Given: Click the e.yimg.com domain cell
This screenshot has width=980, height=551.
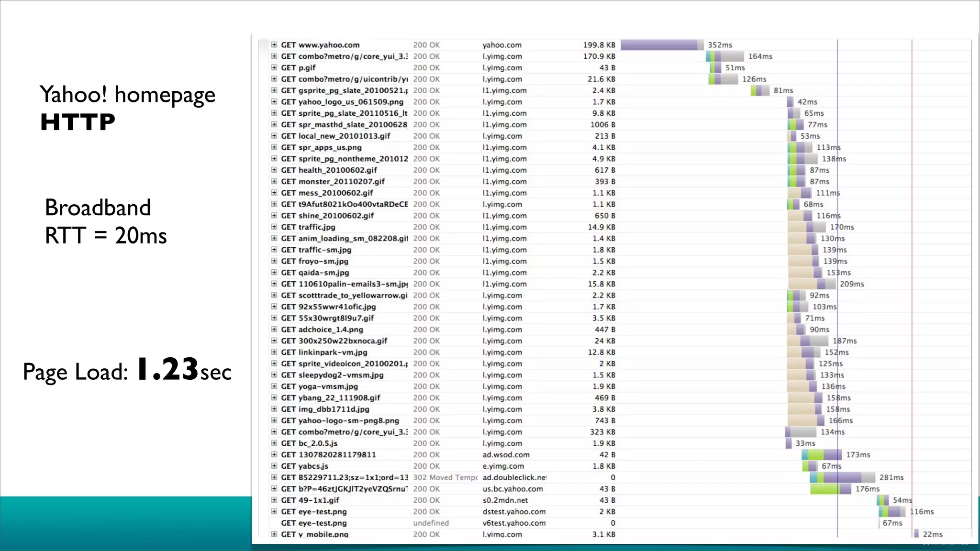Looking at the screenshot, I should 503,466.
